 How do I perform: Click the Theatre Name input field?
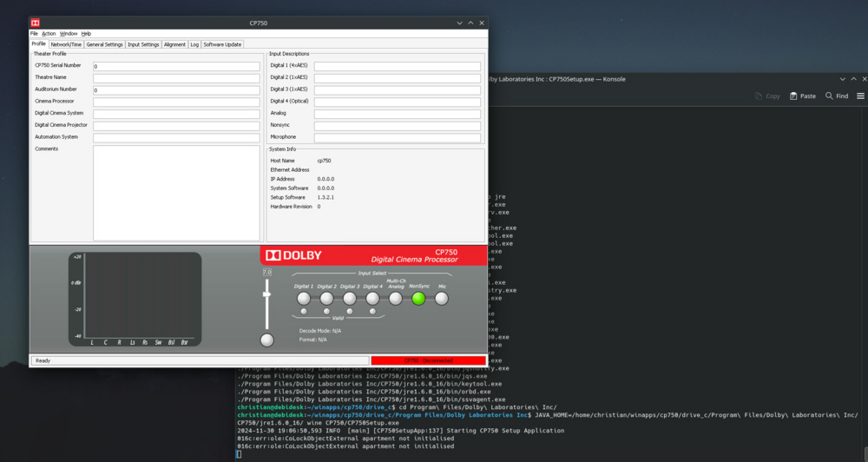[176, 78]
